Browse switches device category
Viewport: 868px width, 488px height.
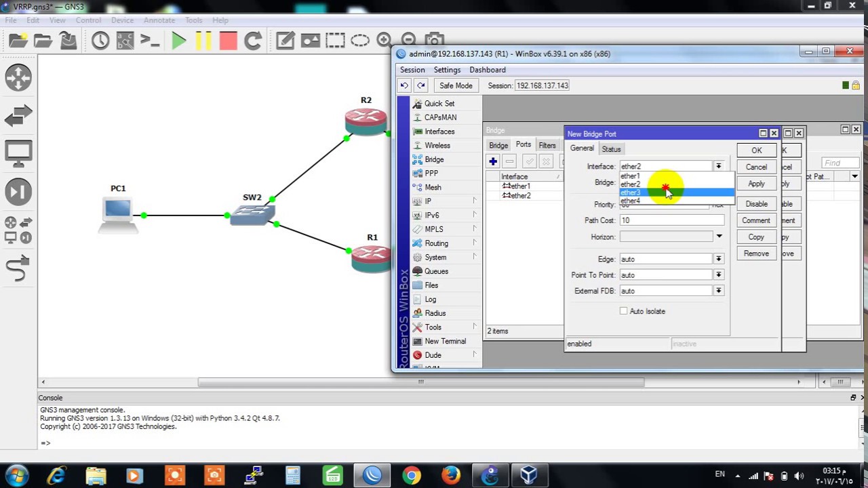click(x=18, y=116)
